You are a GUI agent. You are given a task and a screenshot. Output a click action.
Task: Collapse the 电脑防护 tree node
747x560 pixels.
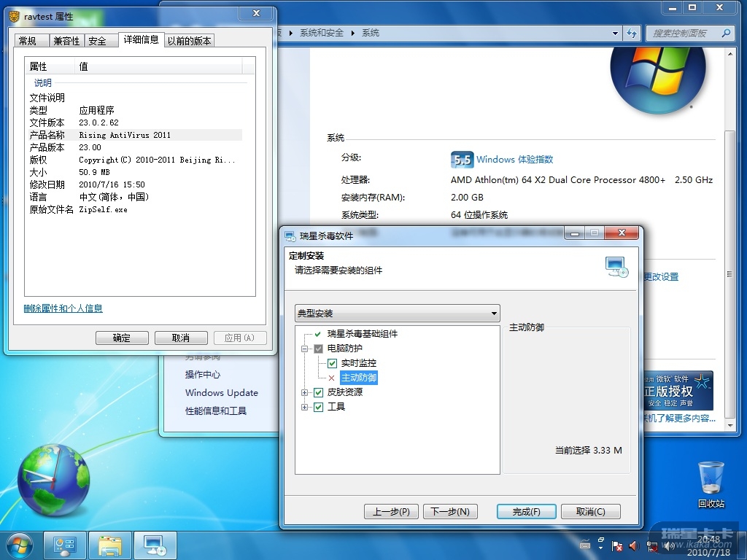(304, 349)
